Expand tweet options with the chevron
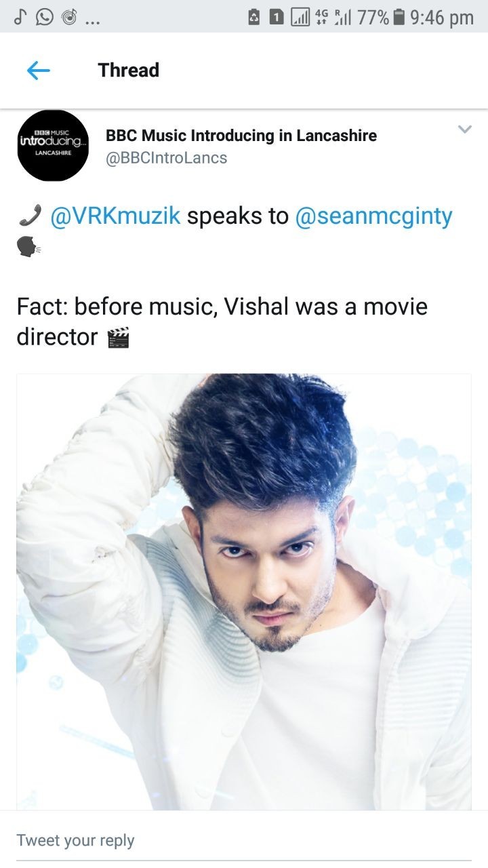This screenshot has height=868, width=488. click(x=464, y=129)
